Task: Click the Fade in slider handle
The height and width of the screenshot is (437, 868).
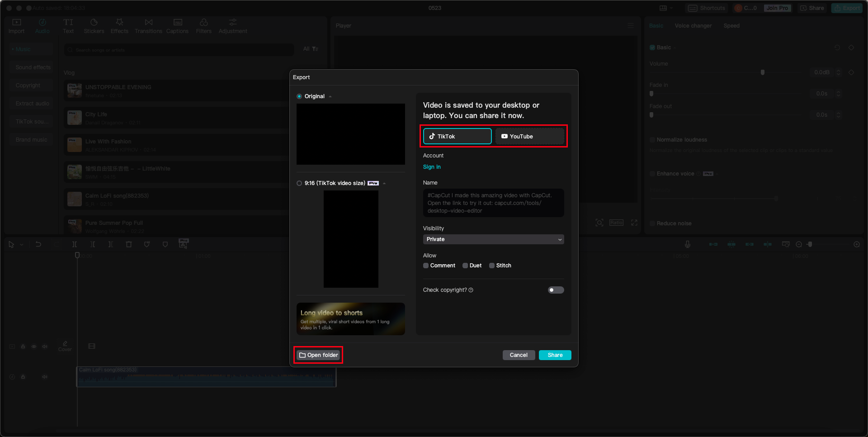Action: click(x=651, y=94)
